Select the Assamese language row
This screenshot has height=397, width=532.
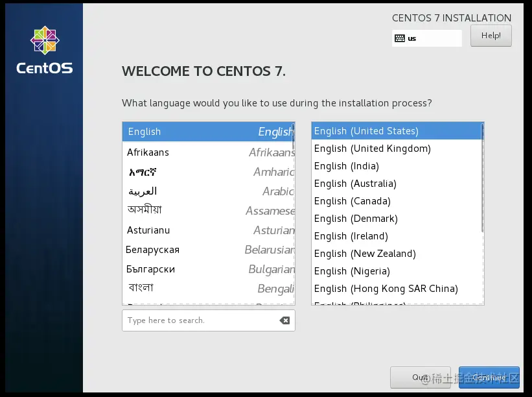[x=208, y=211]
